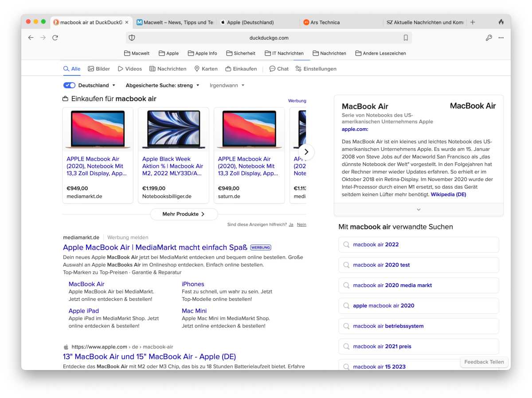Open the Apple bookmarks folder
Viewport: 532px width, 398px height.
point(168,53)
